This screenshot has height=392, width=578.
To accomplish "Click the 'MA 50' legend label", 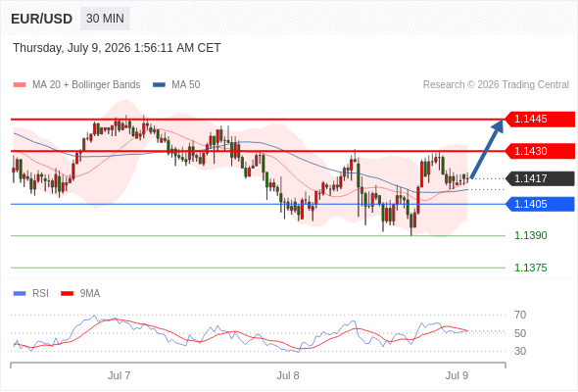I will pyautogui.click(x=186, y=85).
